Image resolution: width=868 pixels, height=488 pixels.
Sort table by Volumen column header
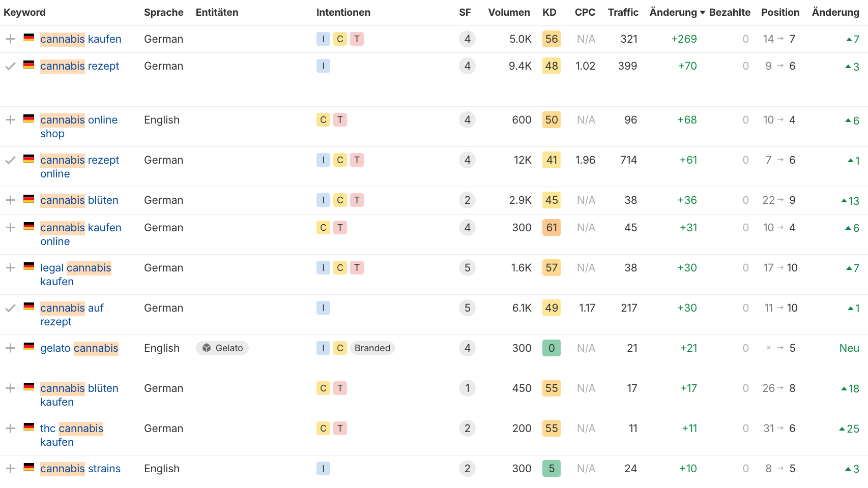tap(509, 13)
